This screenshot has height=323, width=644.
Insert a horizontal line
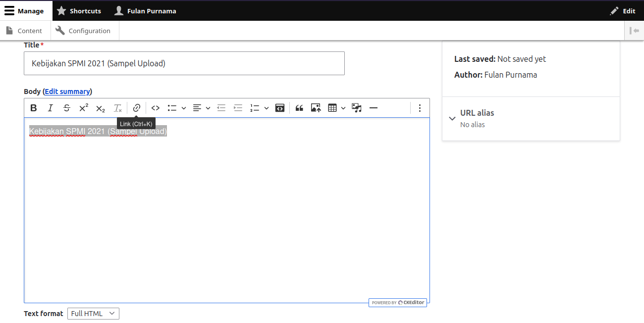374,108
